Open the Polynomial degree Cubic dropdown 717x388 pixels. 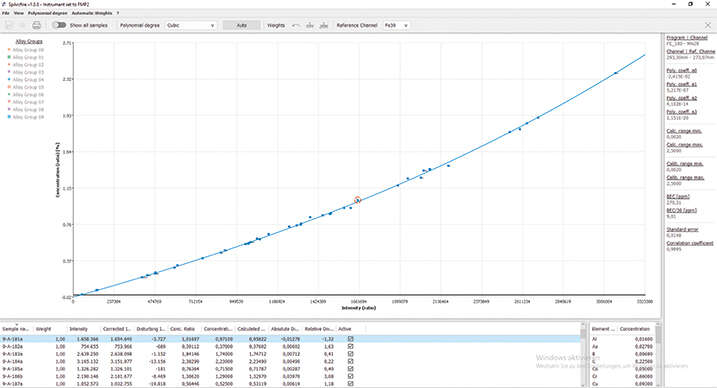[x=190, y=25]
